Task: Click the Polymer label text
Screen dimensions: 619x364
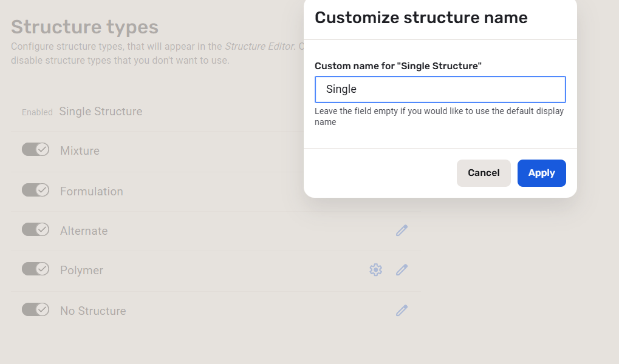Action: 81,271
